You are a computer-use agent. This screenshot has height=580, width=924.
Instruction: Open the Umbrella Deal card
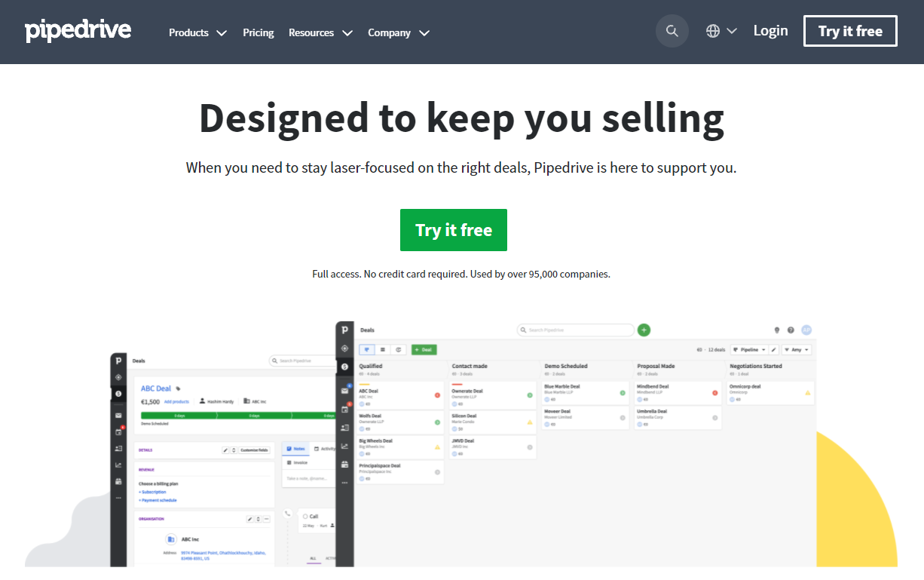[x=678, y=417]
